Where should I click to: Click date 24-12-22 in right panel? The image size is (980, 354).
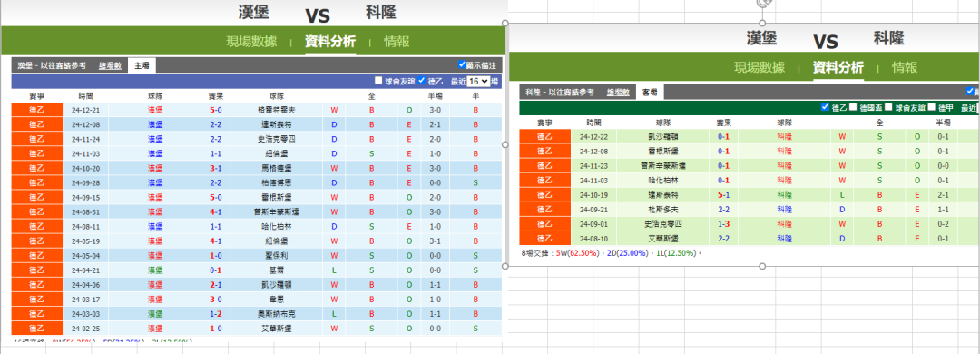pyautogui.click(x=594, y=136)
